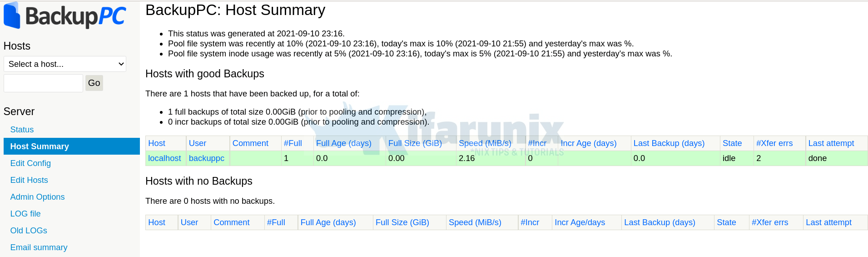
Task: Open Email summary link
Action: point(39,247)
